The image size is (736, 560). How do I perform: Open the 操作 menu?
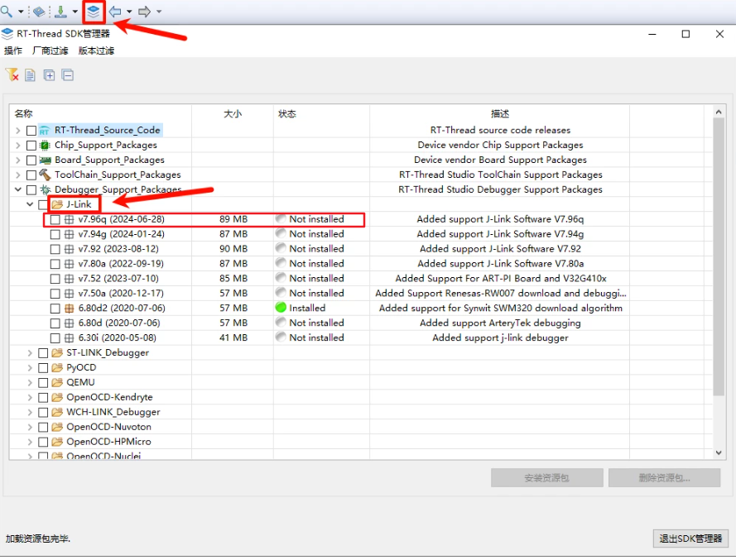13,50
